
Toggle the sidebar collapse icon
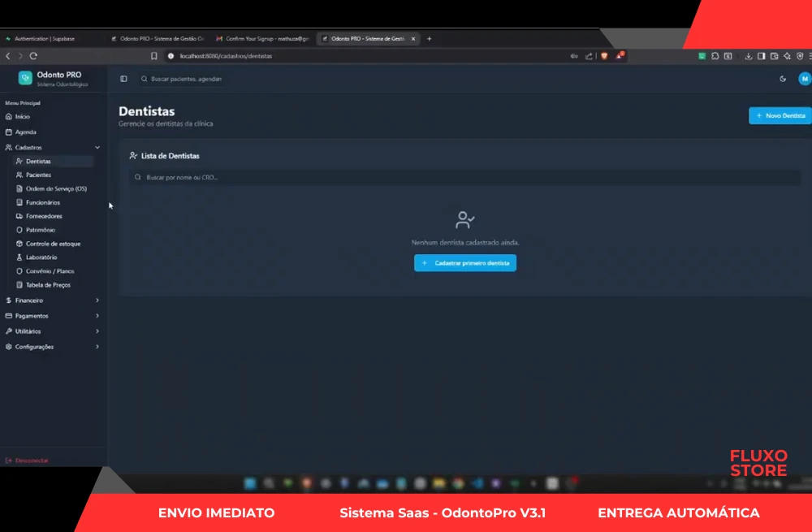click(x=123, y=79)
